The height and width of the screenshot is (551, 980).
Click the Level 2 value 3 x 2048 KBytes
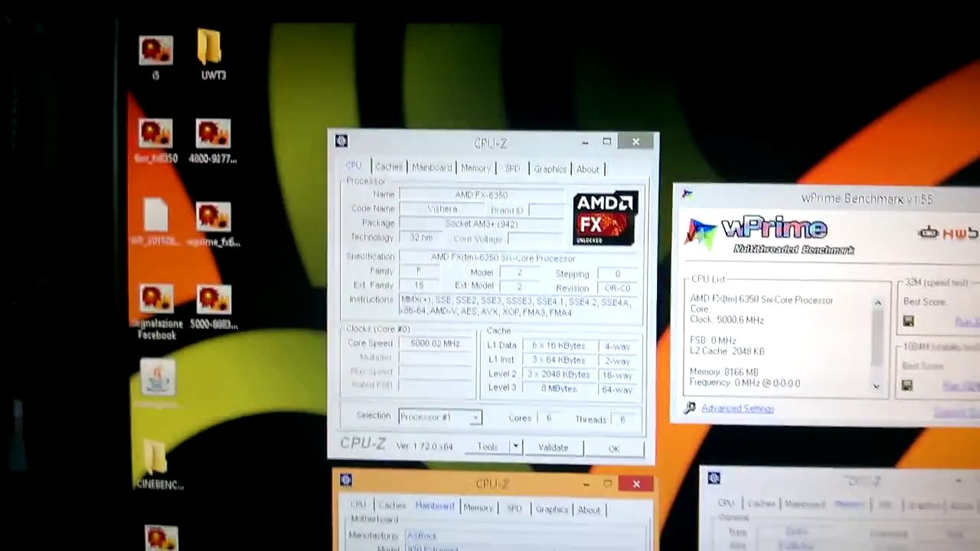(557, 374)
